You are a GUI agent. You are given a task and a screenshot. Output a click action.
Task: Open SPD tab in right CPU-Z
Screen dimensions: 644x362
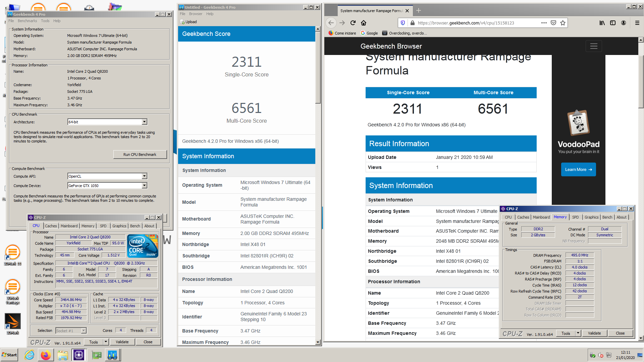[x=576, y=217]
